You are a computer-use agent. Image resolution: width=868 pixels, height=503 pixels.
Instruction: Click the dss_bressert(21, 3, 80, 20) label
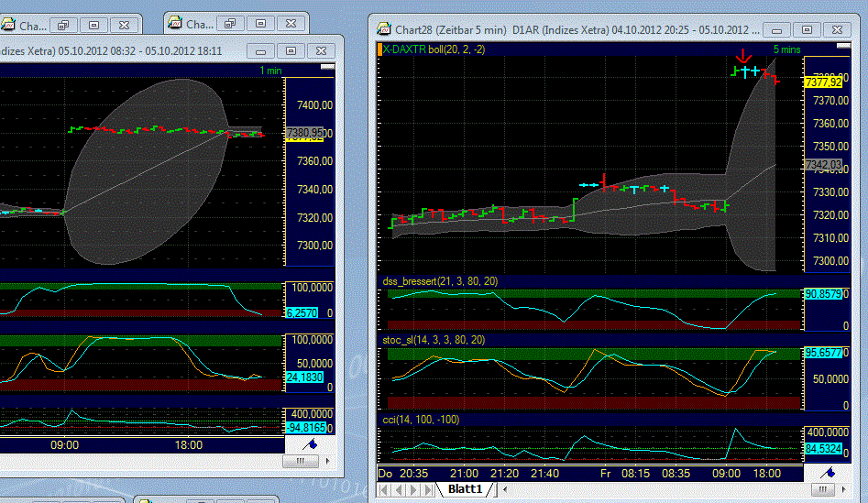point(440,281)
